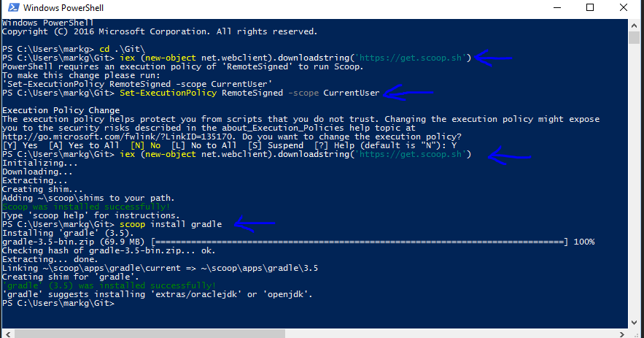Image resolution: width=644 pixels, height=338 pixels.
Task: Close the Windows PowerShell window
Action: point(624,7)
